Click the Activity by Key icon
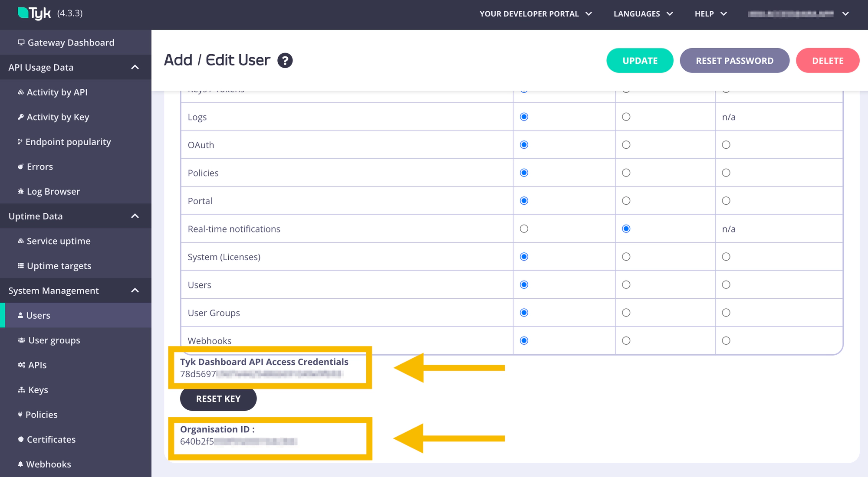Image resolution: width=868 pixels, height=477 pixels. (20, 117)
